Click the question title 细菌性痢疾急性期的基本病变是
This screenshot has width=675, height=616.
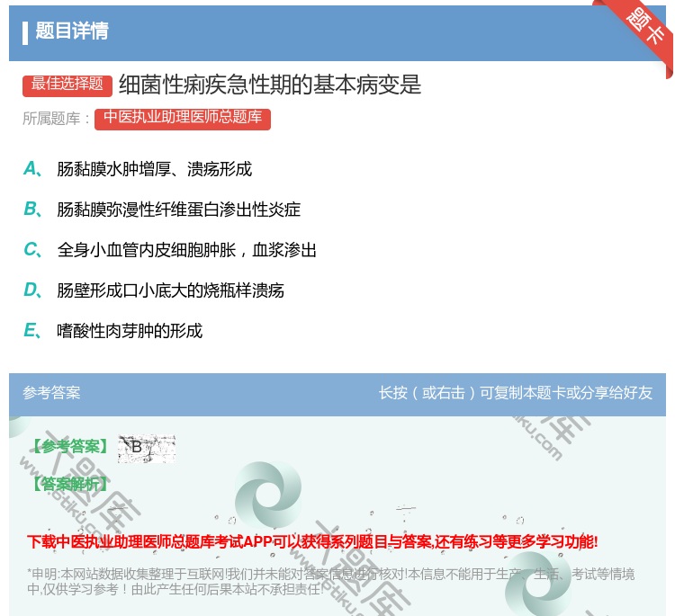(269, 85)
